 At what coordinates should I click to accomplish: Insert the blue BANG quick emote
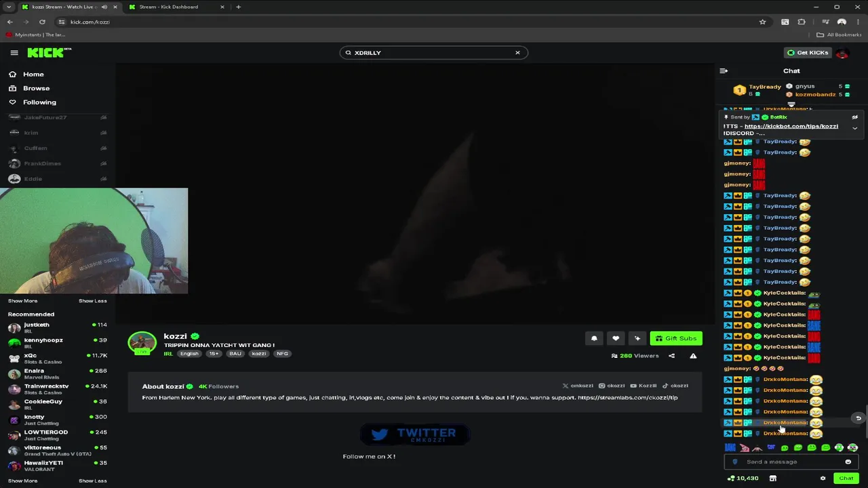click(x=730, y=447)
